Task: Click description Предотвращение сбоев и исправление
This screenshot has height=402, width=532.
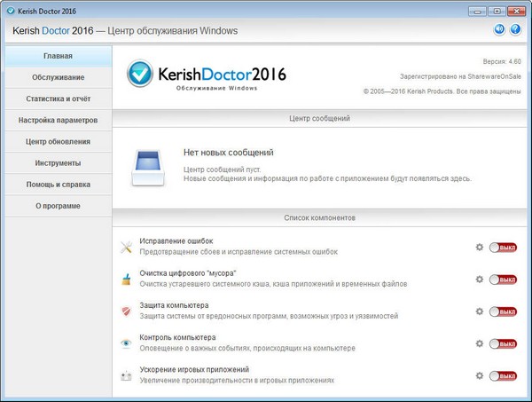Action: coord(239,252)
